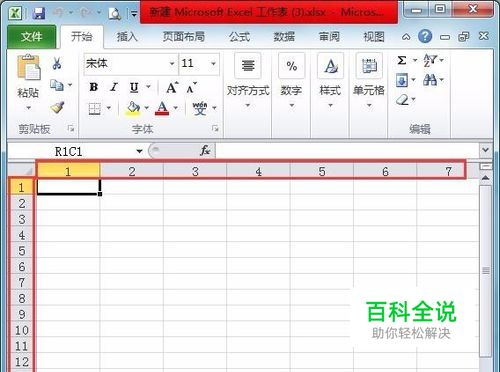500x372 pixels.
Task: Click the Sort and Filter icon
Action: [x=430, y=61]
